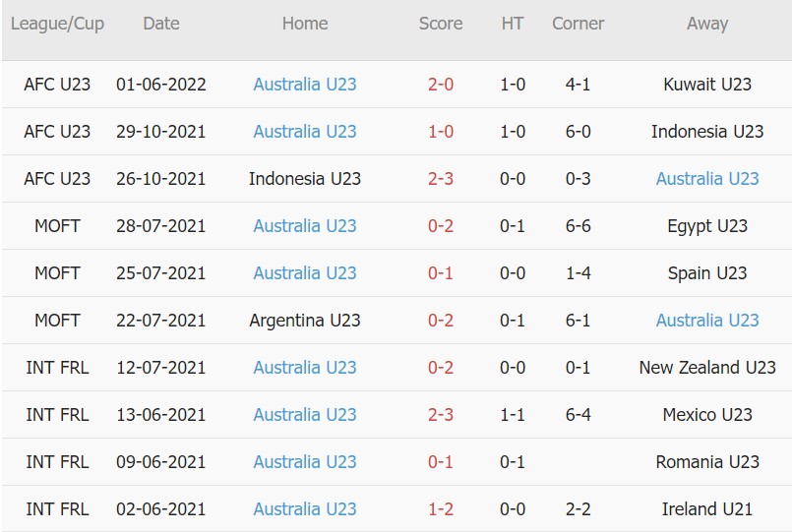Open Egypt U23 team name
The image size is (792, 532).
[707, 225]
